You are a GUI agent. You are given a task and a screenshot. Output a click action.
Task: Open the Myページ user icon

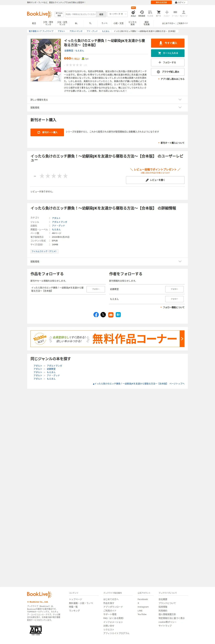tap(184, 13)
